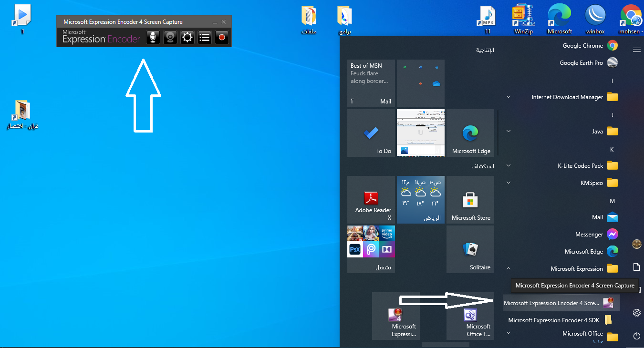Open the Microsoft Expression pinned tile
This screenshot has width=644, height=348.
click(x=396, y=316)
